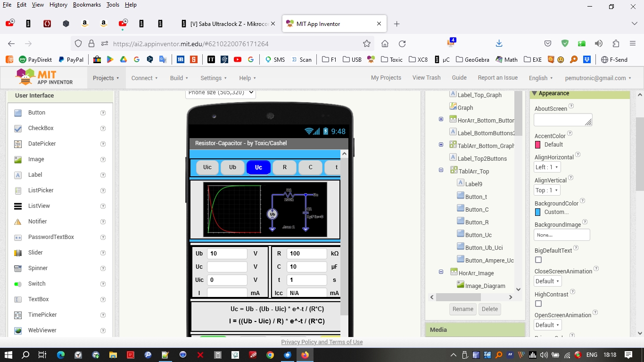Viewport: 644px width, 362px height.
Task: Go to Firefox home page
Action: tap(385, 43)
